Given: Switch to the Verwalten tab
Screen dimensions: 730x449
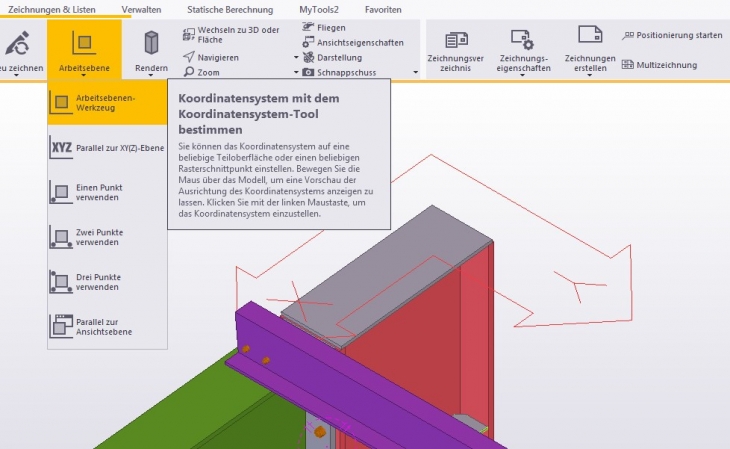Looking at the screenshot, I should [x=141, y=9].
